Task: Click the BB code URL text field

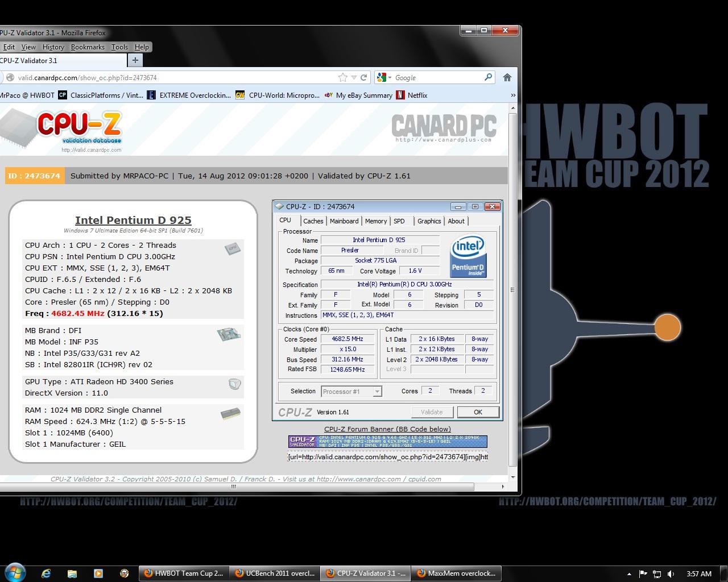Action: click(x=387, y=456)
